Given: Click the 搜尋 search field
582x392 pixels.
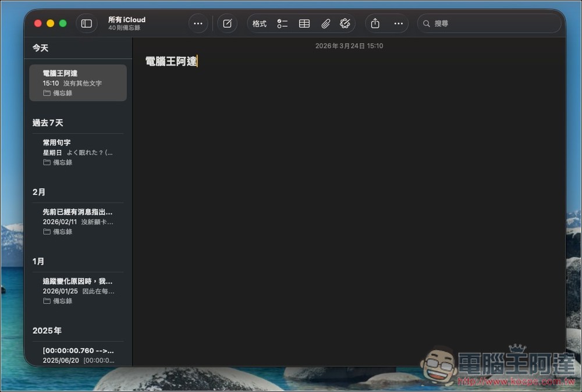Looking at the screenshot, I should tap(489, 24).
